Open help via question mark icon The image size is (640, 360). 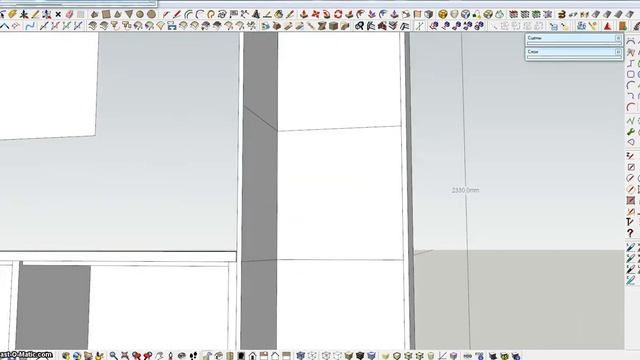coord(631,233)
